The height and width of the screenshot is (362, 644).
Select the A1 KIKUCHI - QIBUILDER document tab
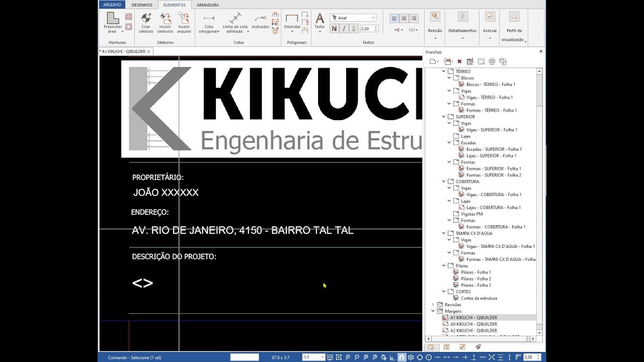pos(123,51)
